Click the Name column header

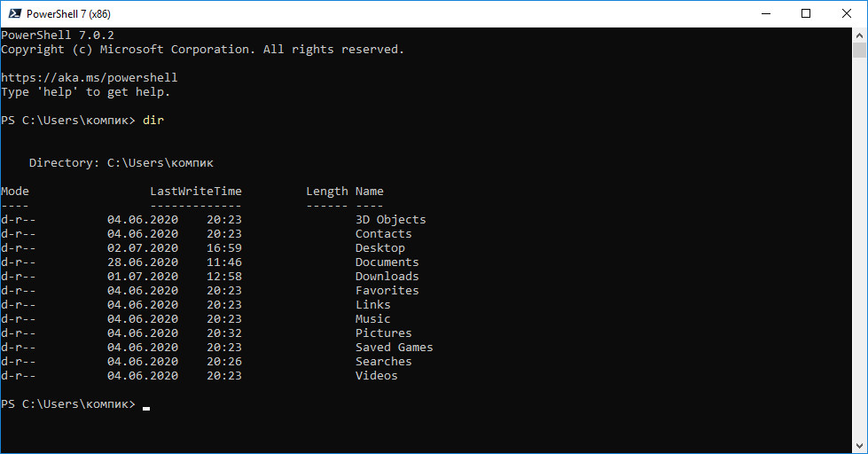(x=369, y=191)
